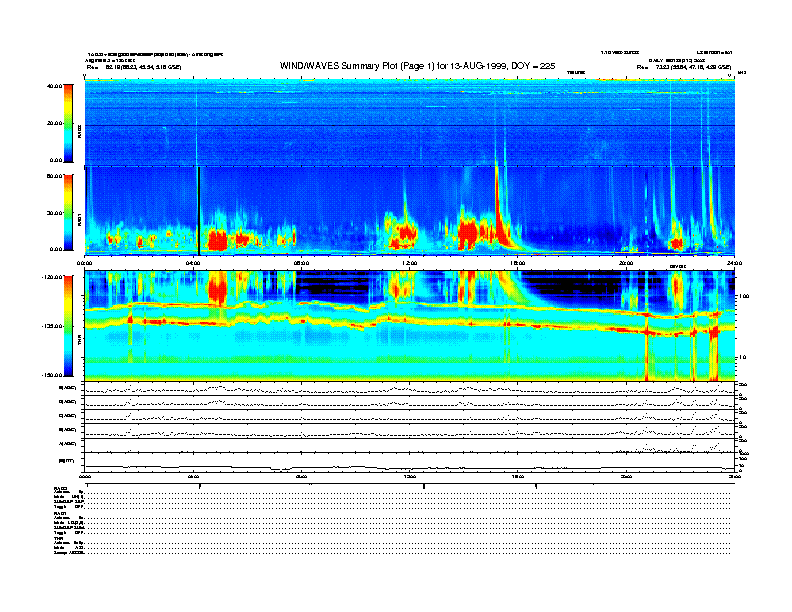Click the 16:00 label under RAD1 spectrogram
Image resolution: width=792 pixels, height=612 pixels.
(518, 263)
